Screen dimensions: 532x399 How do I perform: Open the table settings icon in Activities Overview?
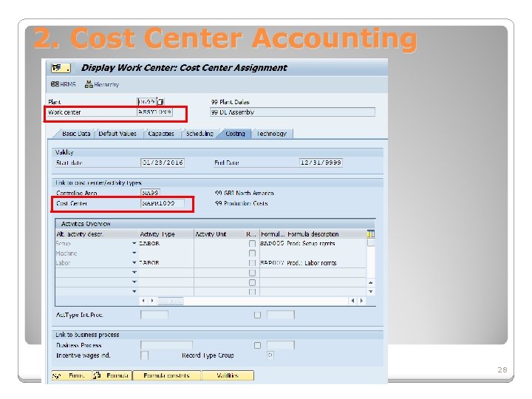(371, 233)
